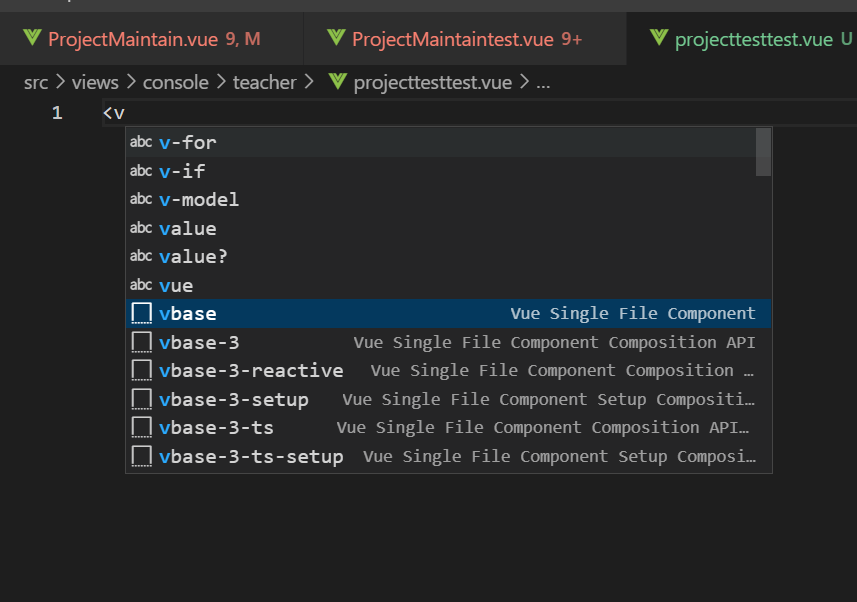Expand the 'views' breadcrumb folder
This screenshot has width=857, height=602.
point(95,83)
